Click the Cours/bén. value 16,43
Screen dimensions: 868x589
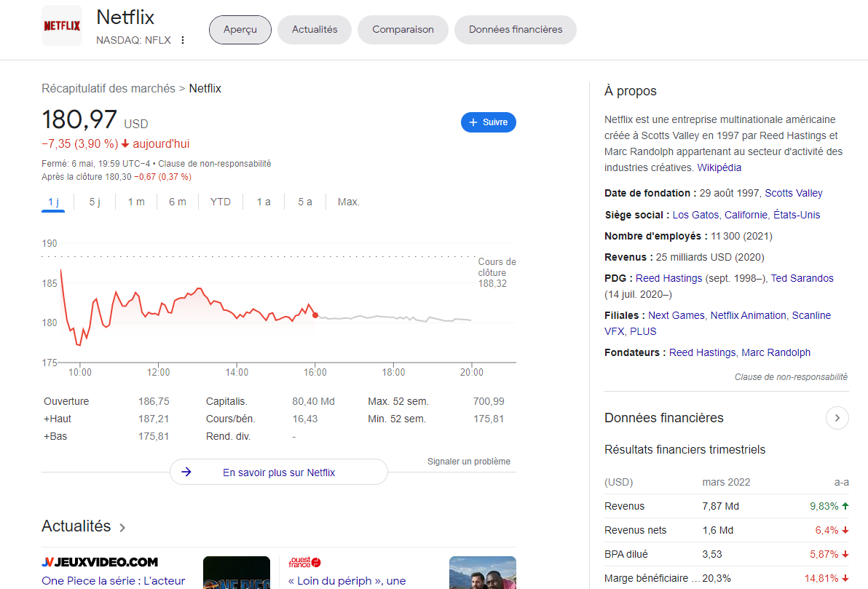click(x=305, y=419)
